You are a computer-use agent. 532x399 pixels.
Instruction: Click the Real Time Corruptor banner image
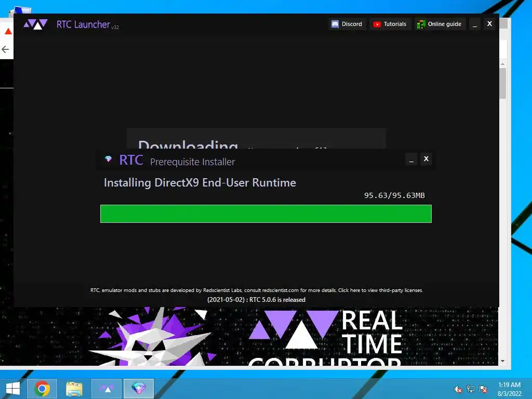click(x=249, y=336)
